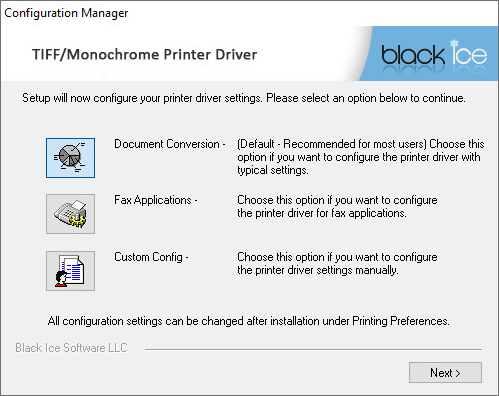Choose the Fax Applications fax machine icon
This screenshot has width=499, height=396.
pos(70,214)
